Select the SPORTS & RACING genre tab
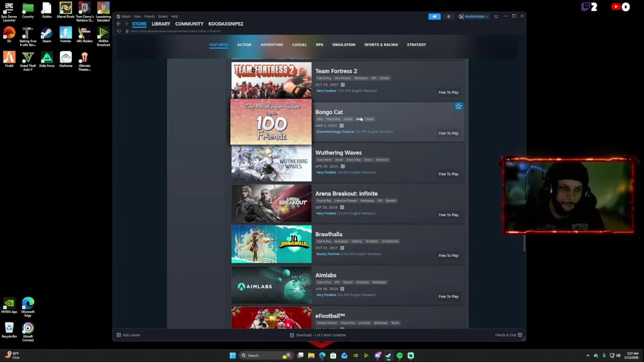 click(x=381, y=45)
